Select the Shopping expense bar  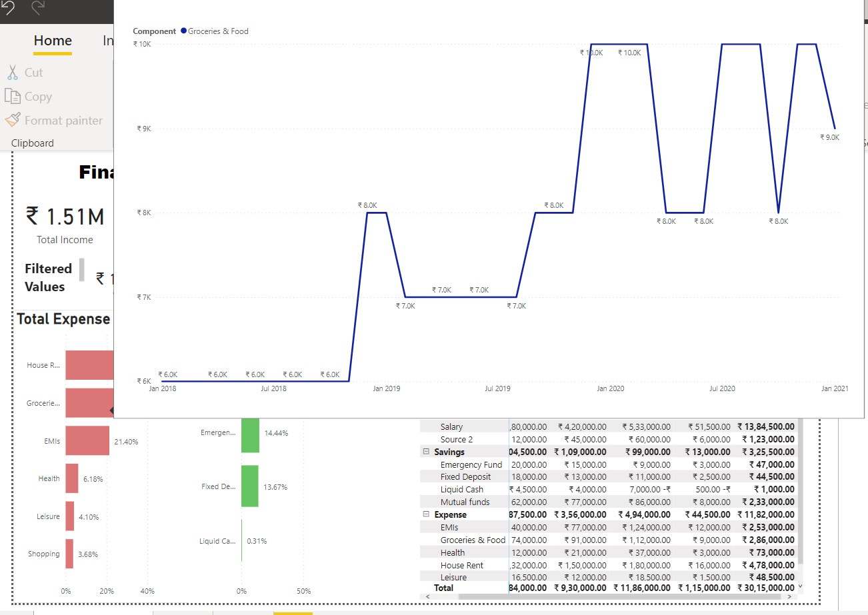click(x=69, y=554)
